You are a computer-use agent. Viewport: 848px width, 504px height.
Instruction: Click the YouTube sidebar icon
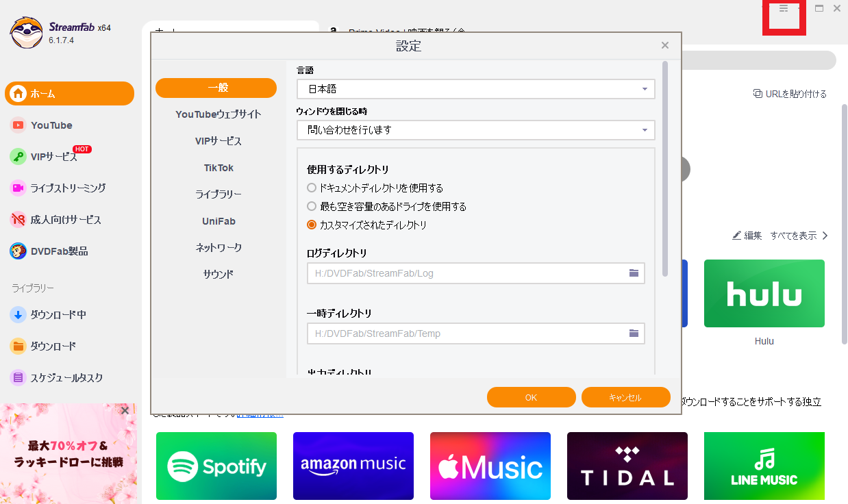[18, 125]
